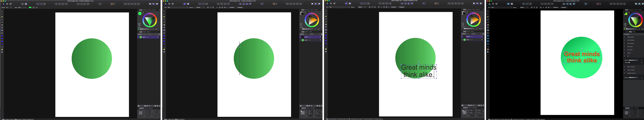Click the Radius slider under 3D effect

[634, 62]
